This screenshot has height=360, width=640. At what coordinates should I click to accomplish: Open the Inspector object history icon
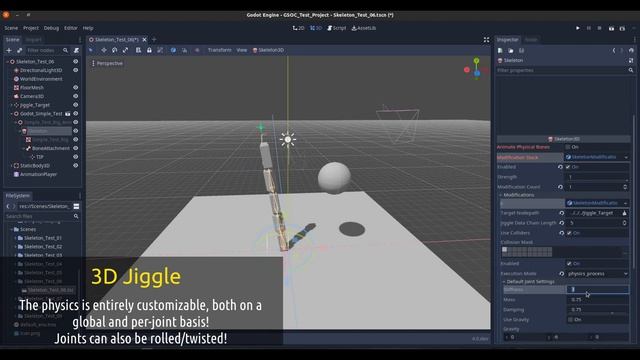point(631,50)
